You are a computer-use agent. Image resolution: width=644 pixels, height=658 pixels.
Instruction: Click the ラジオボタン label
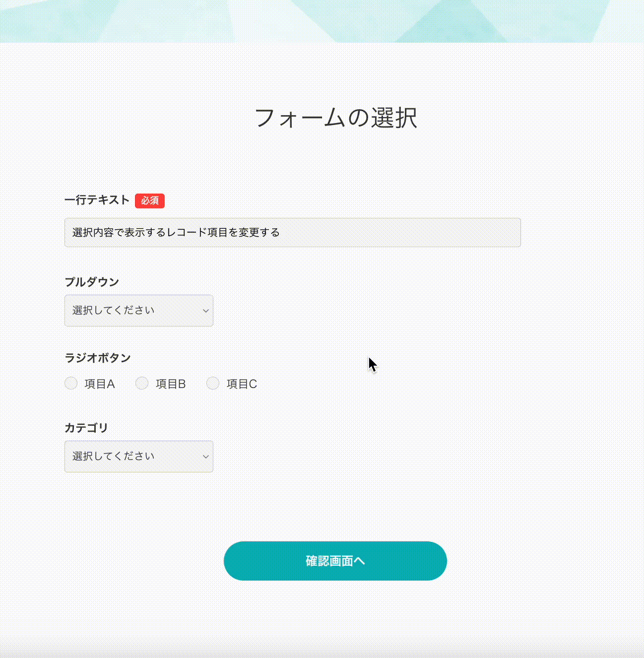[x=98, y=358]
